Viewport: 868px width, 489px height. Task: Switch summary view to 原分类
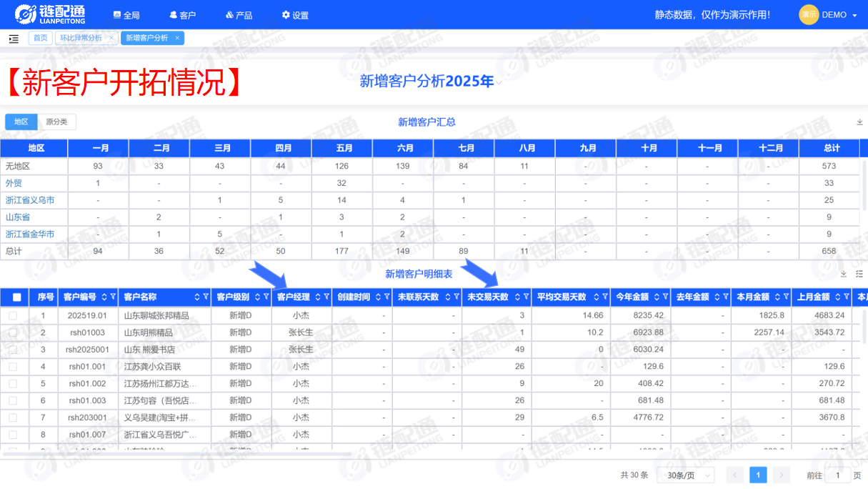[x=56, y=122]
